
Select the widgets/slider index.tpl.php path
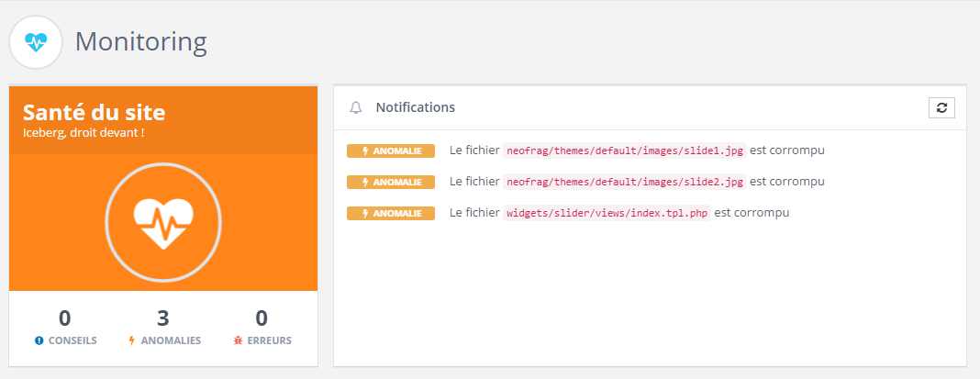607,213
